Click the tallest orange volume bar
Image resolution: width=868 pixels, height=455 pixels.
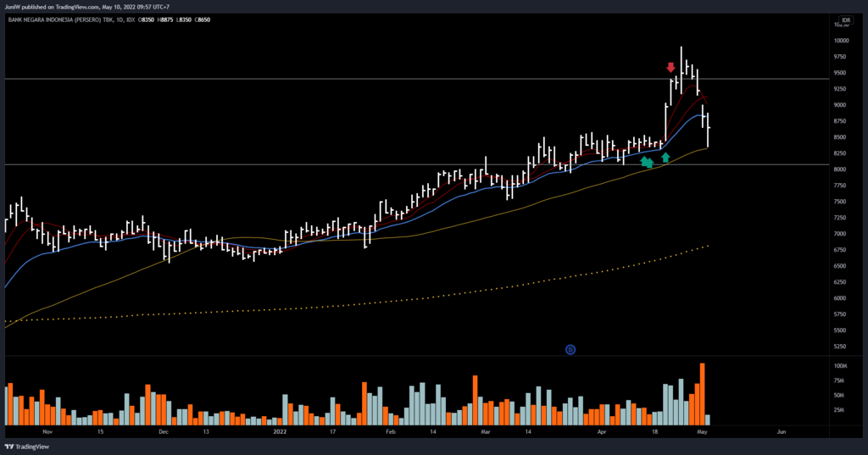tap(703, 394)
